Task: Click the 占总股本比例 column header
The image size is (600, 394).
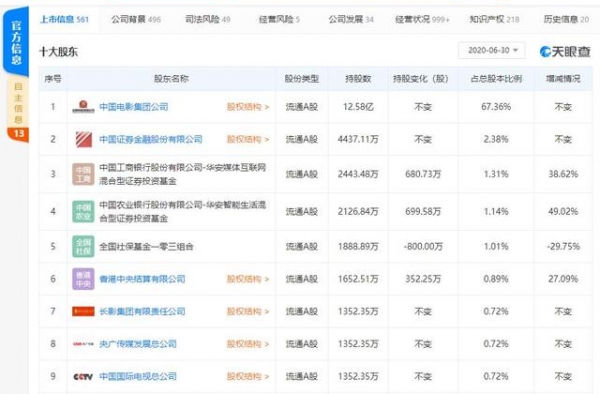Action: pos(496,79)
